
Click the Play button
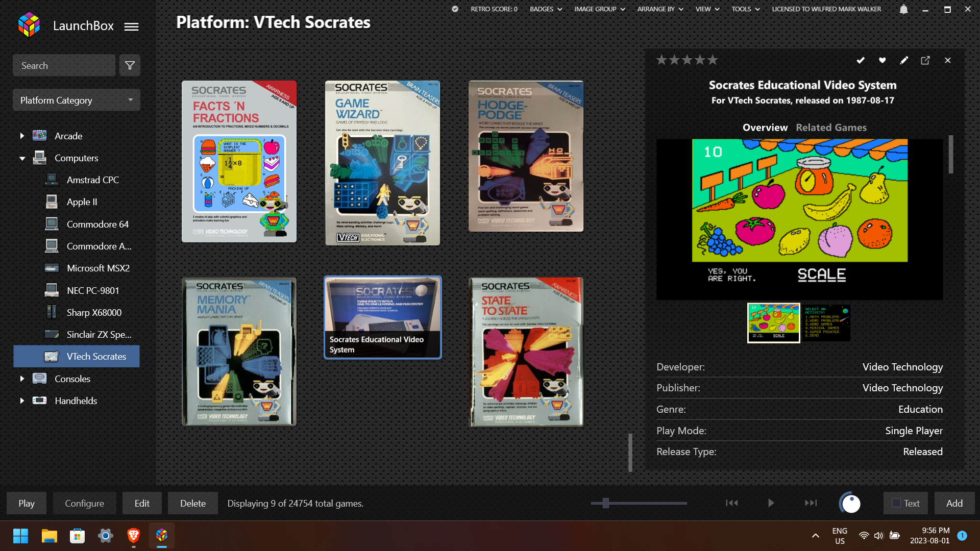point(27,503)
